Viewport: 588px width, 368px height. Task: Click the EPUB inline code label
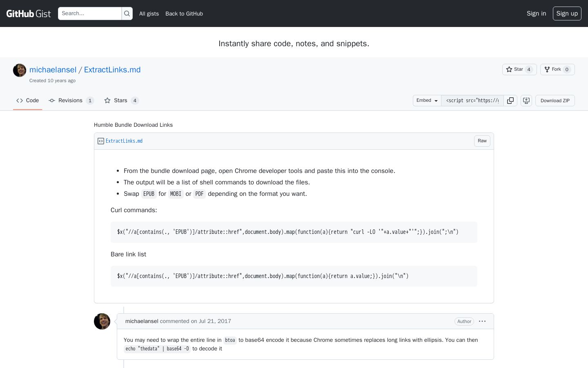point(149,194)
